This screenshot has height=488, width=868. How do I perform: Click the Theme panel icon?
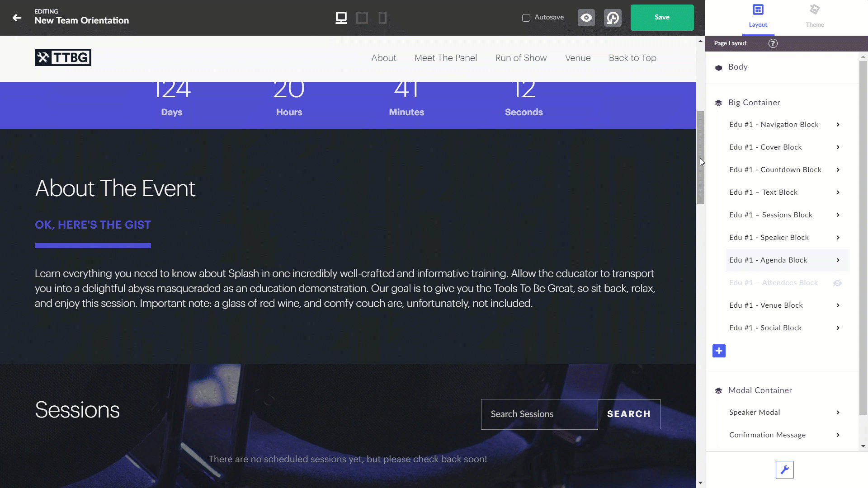[814, 9]
